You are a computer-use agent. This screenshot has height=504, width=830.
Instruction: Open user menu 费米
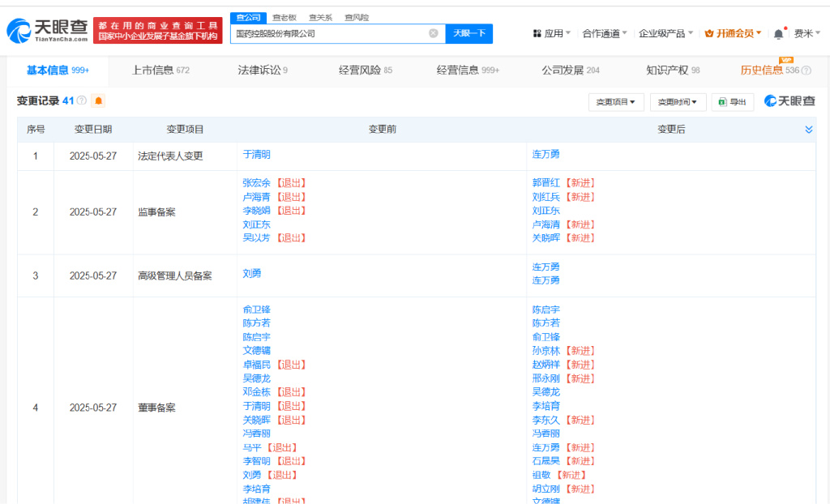[806, 33]
